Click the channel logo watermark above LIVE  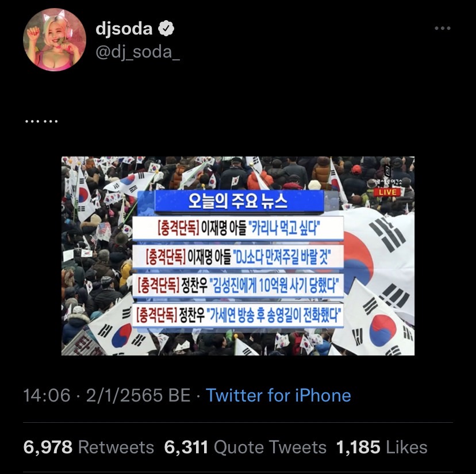pyautogui.click(x=387, y=175)
